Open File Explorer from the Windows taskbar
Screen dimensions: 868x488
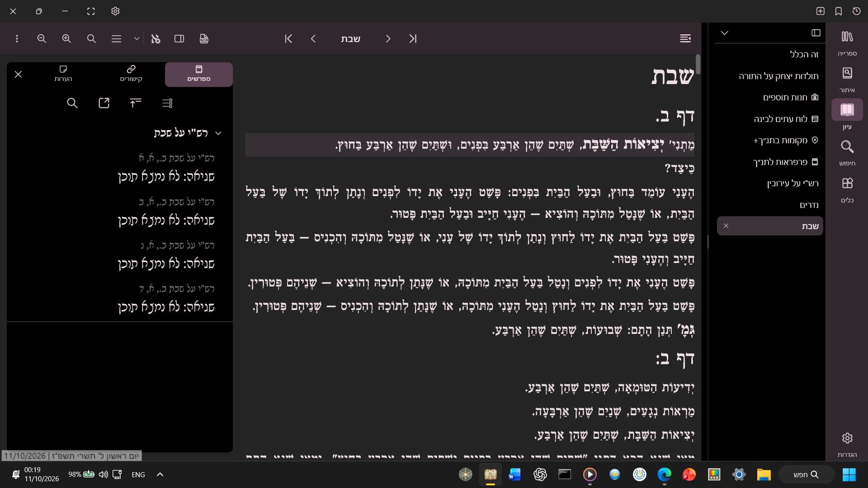(764, 474)
